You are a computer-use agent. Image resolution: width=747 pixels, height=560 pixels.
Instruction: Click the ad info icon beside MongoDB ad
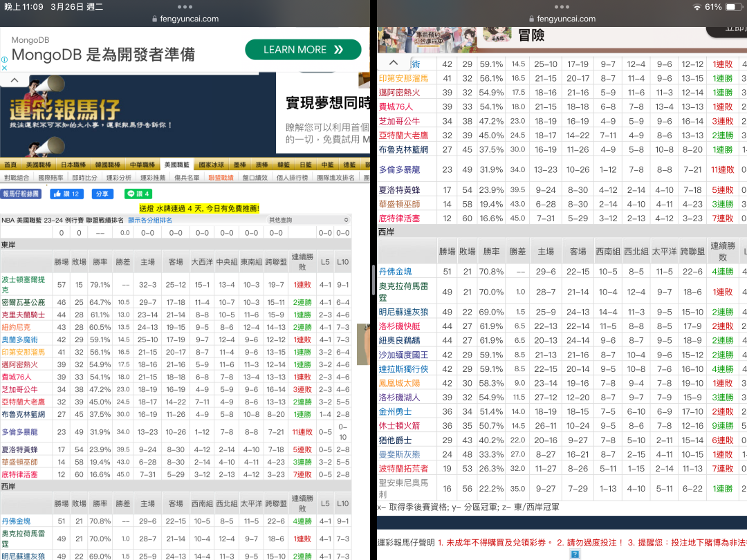[x=4, y=59]
